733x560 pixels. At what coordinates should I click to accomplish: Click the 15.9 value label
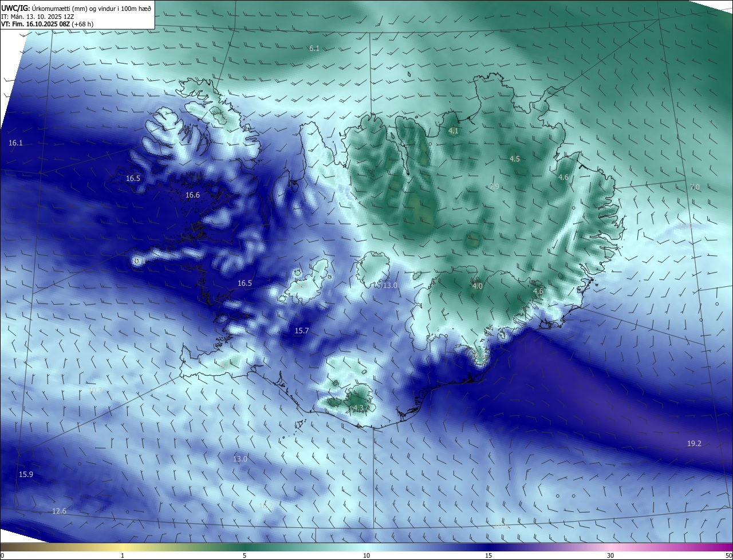click(x=26, y=475)
